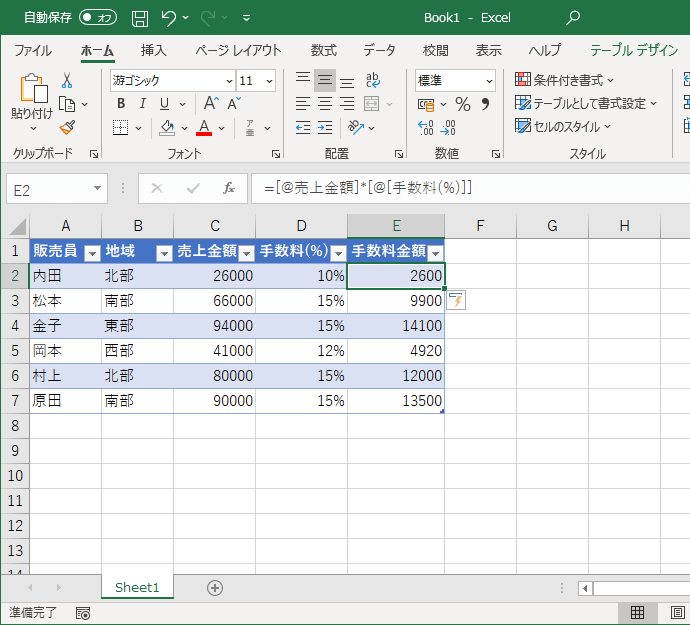
Task: Switch to Page Layout view in status bar
Action: tap(677, 613)
